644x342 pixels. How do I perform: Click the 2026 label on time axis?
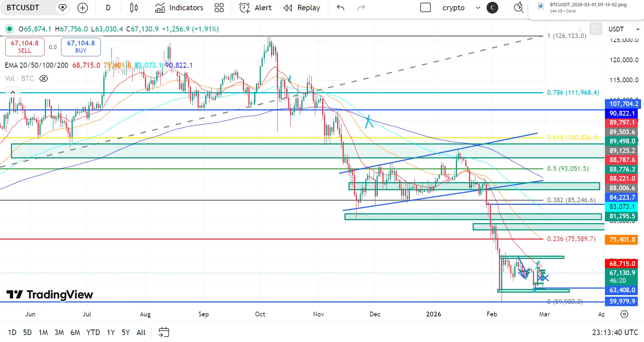434,314
